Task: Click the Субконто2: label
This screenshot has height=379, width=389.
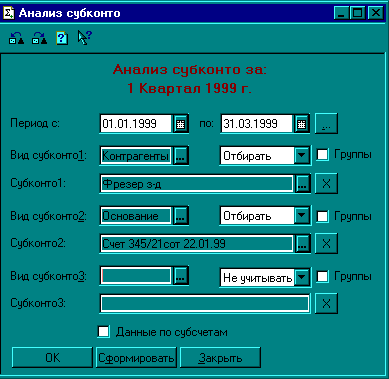Action: coord(38,243)
